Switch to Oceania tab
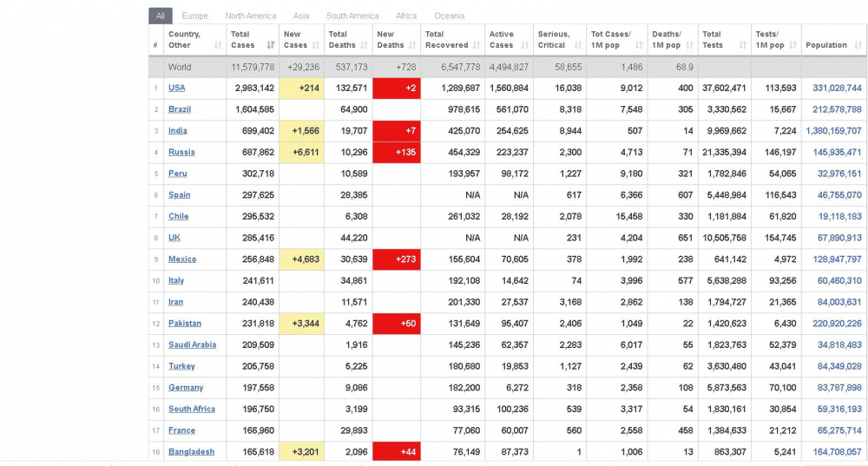 pos(450,16)
